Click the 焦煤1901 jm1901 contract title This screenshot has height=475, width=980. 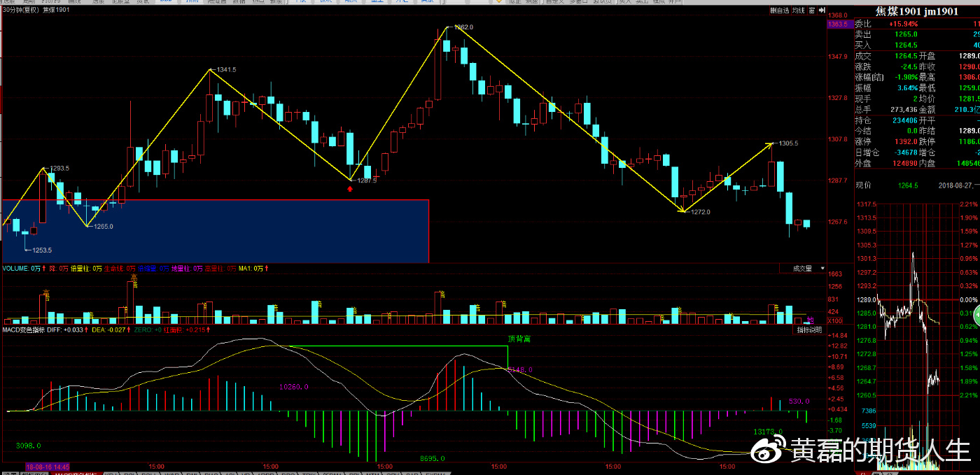tap(916, 10)
